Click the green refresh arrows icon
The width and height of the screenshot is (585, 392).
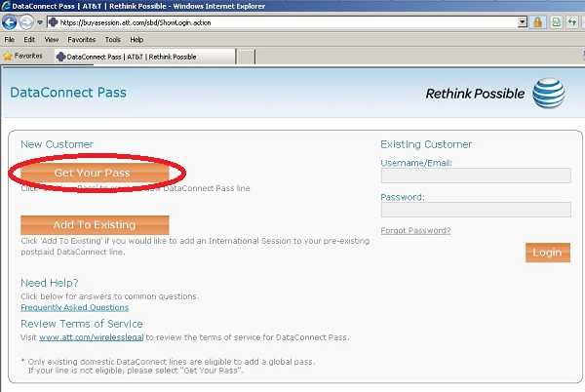pyautogui.click(x=572, y=22)
